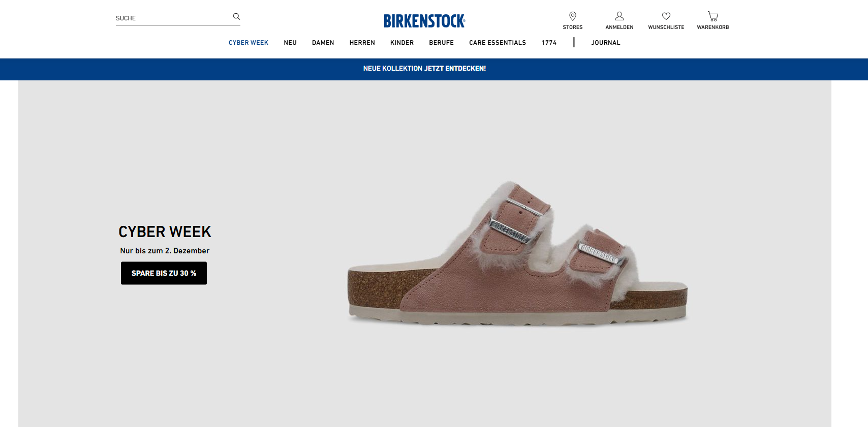The height and width of the screenshot is (440, 868).
Task: Go to the Journal page
Action: tap(605, 43)
